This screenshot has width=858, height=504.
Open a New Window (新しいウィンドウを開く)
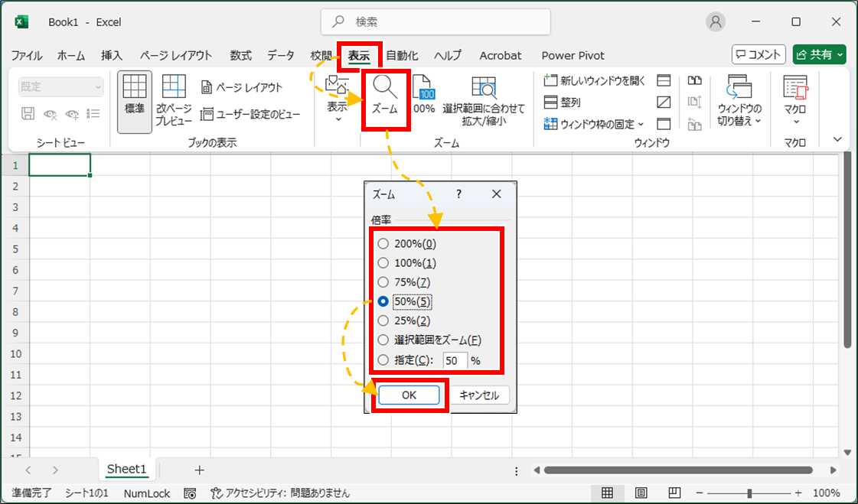(595, 80)
